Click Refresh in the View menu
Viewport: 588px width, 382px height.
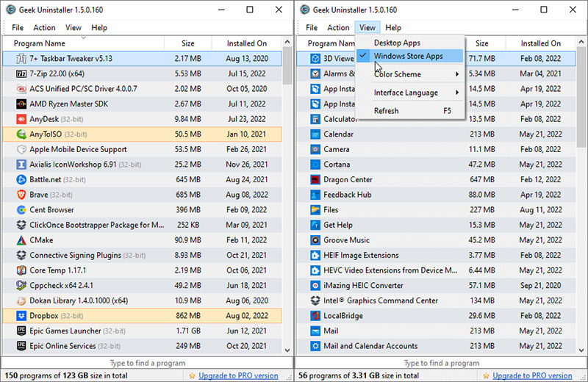pyautogui.click(x=387, y=111)
